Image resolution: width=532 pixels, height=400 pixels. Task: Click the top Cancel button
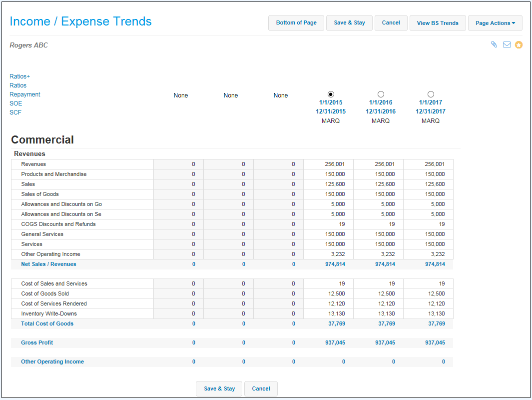[x=391, y=23]
